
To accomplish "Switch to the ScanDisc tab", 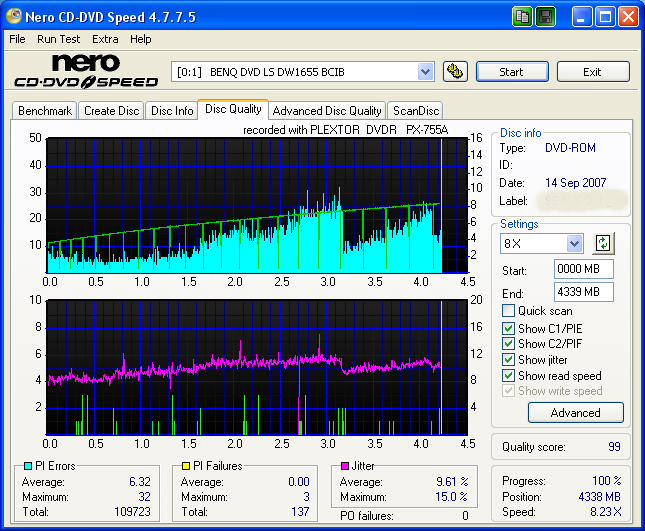I will pyautogui.click(x=416, y=111).
